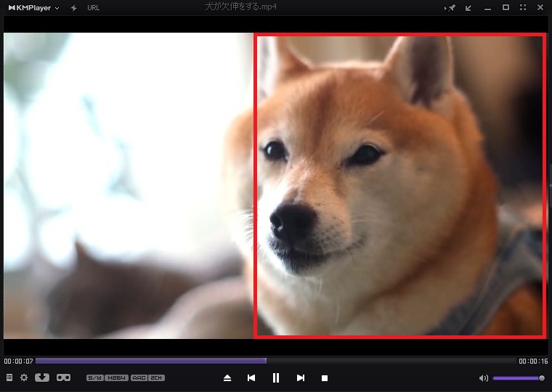Click the lightning bolt icon in title bar

74,8
